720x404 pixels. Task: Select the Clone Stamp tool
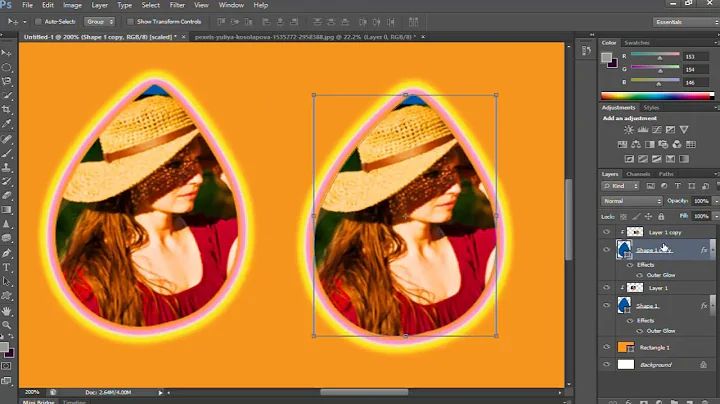pos(6,167)
